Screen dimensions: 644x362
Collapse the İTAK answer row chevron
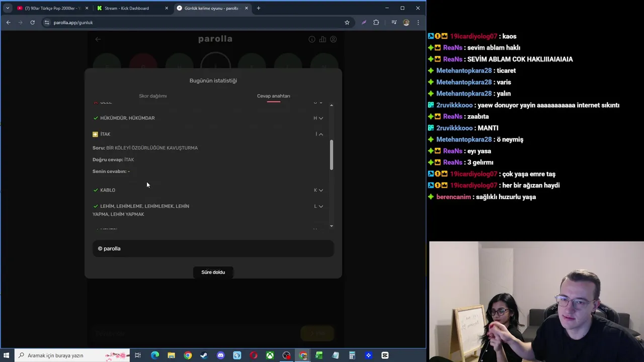coord(320,134)
